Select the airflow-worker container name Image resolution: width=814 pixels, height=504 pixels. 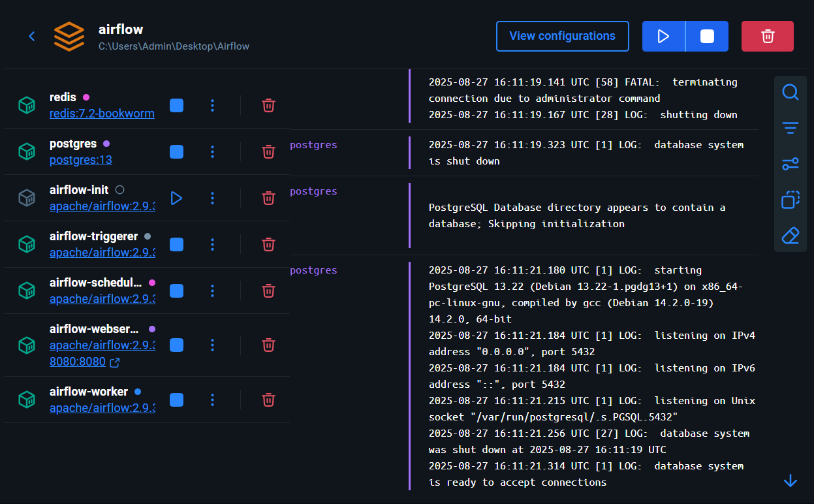point(89,392)
